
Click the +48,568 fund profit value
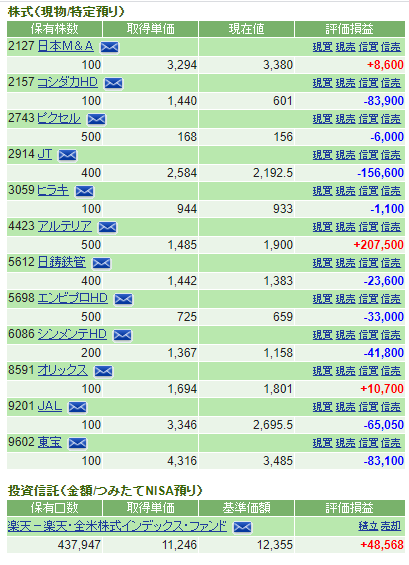382,545
